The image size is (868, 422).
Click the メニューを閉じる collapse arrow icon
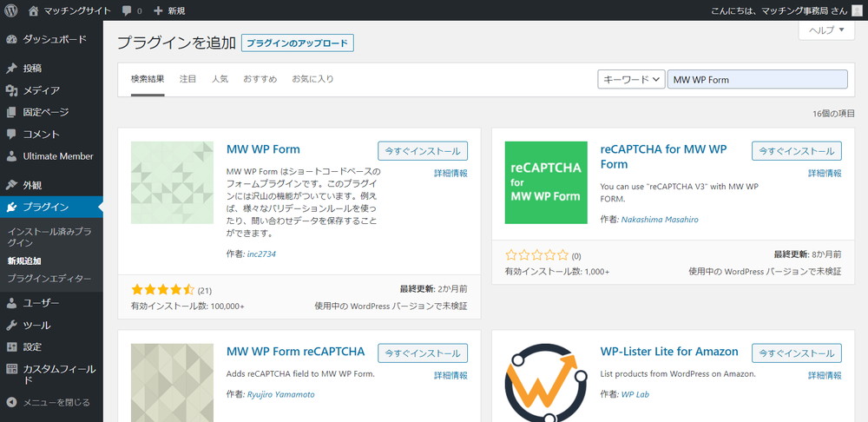coord(11,402)
